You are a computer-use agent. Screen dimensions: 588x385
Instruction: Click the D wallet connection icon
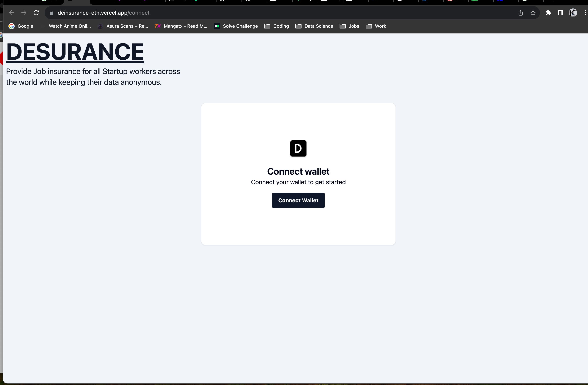pyautogui.click(x=298, y=148)
